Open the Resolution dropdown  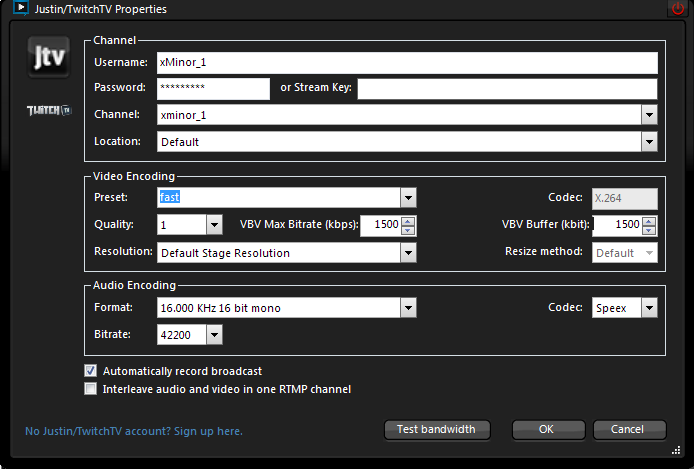(x=408, y=253)
